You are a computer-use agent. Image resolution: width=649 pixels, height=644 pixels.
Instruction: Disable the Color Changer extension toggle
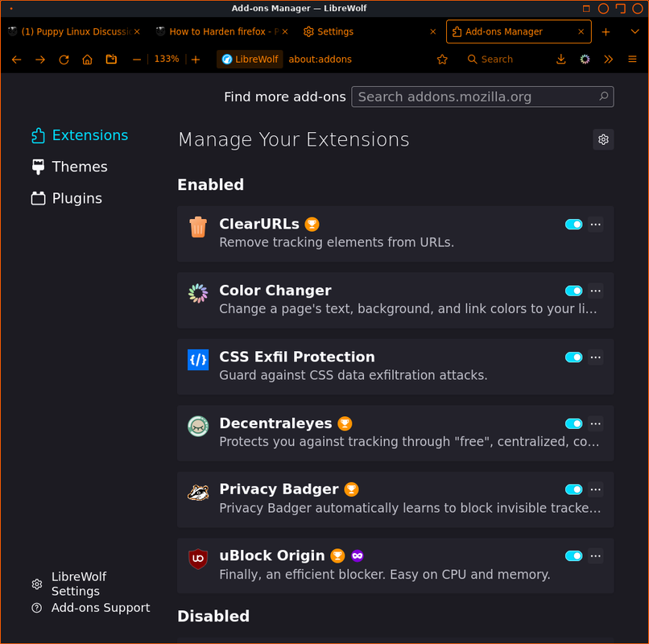pyautogui.click(x=573, y=291)
